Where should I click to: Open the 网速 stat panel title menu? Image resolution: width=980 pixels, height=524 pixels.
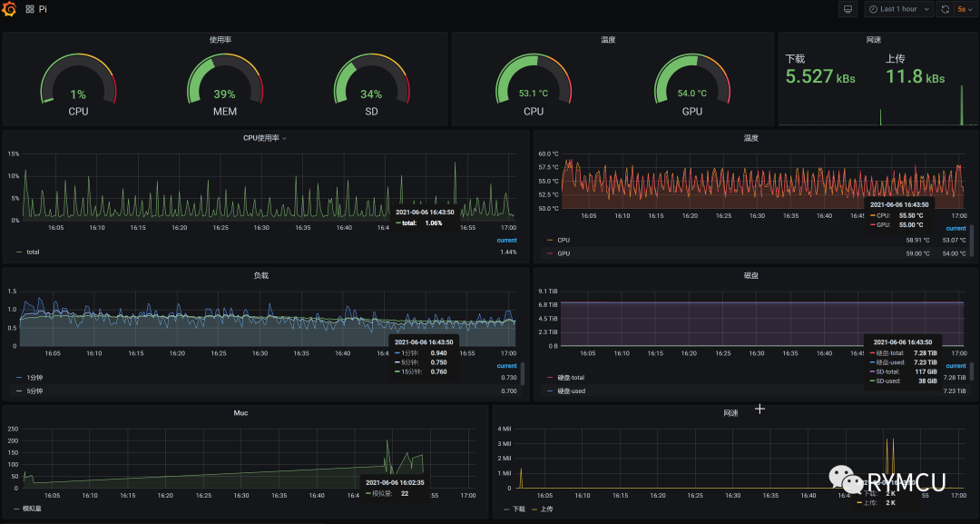874,39
